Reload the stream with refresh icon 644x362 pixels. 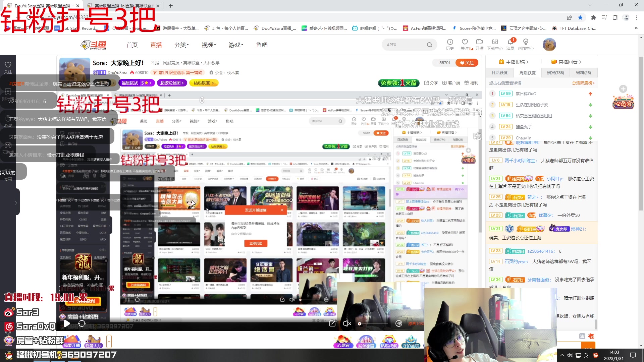coord(82,323)
